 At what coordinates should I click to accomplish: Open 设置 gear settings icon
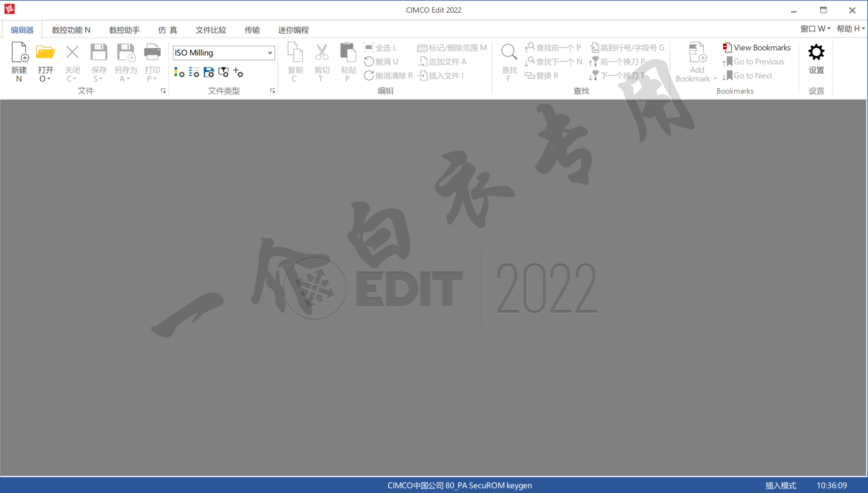coord(816,52)
